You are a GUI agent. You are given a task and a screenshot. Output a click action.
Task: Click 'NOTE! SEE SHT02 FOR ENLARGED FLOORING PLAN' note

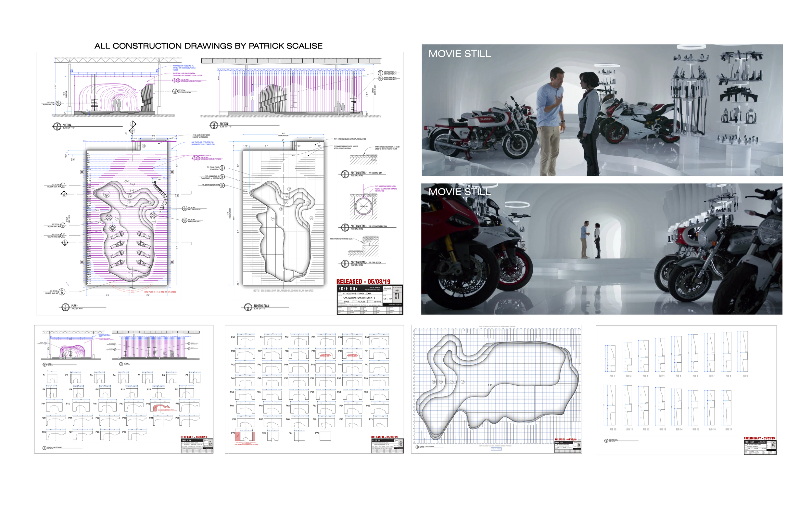(x=283, y=290)
